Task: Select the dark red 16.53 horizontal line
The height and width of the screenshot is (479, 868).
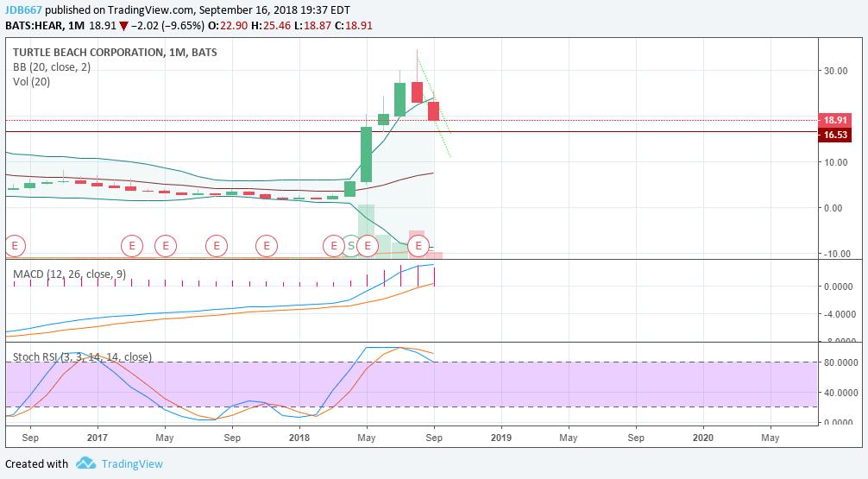Action: pos(412,132)
